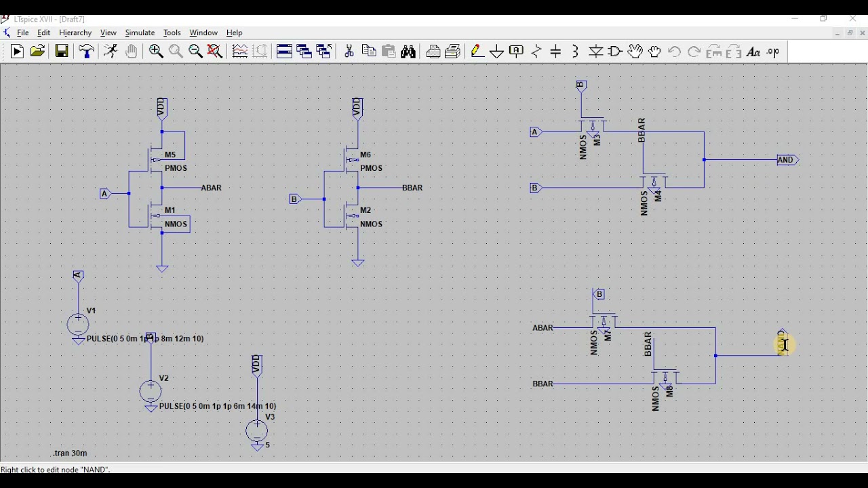Click voltage source V1 symbol
The height and width of the screenshot is (488, 868).
78,325
